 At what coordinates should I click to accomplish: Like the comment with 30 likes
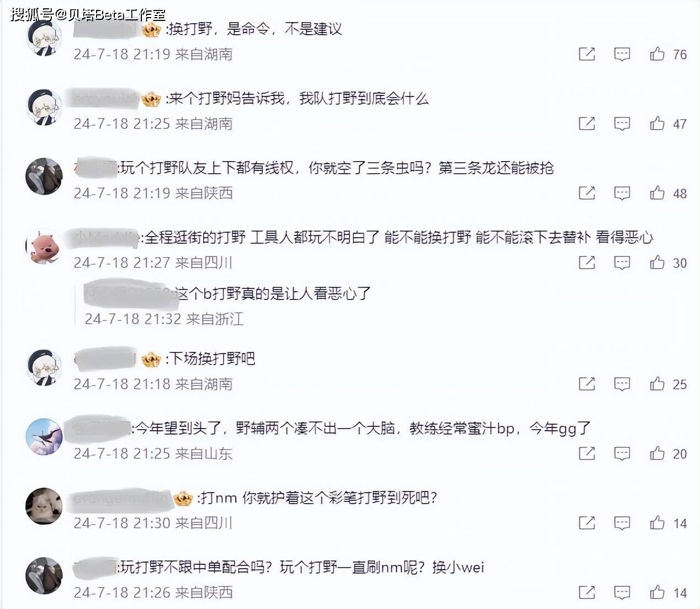[657, 262]
